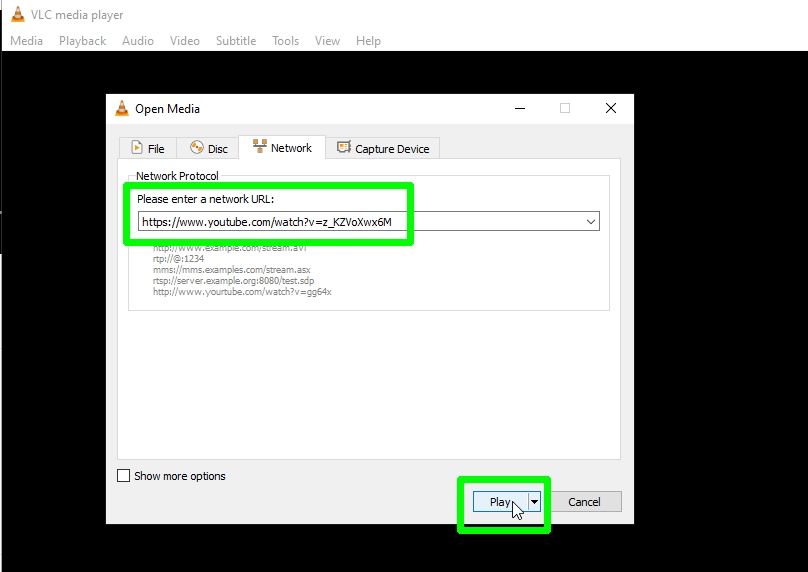Switch to the Capture Device tab
This screenshot has height=572, width=808.
point(383,148)
